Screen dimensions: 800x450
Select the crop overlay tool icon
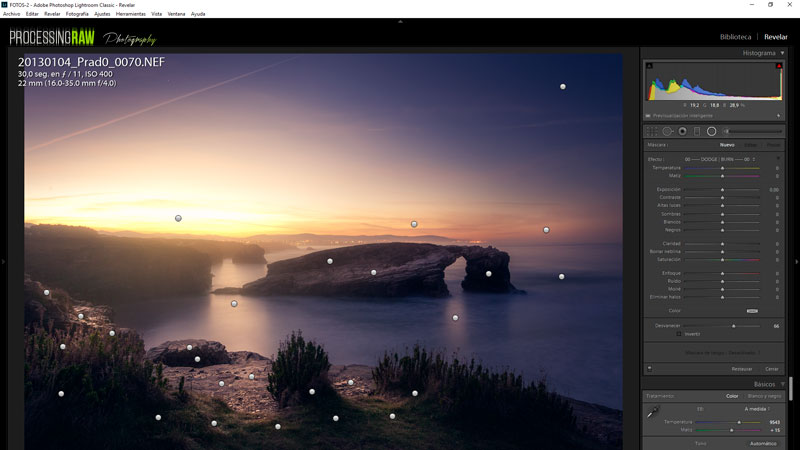[652, 131]
